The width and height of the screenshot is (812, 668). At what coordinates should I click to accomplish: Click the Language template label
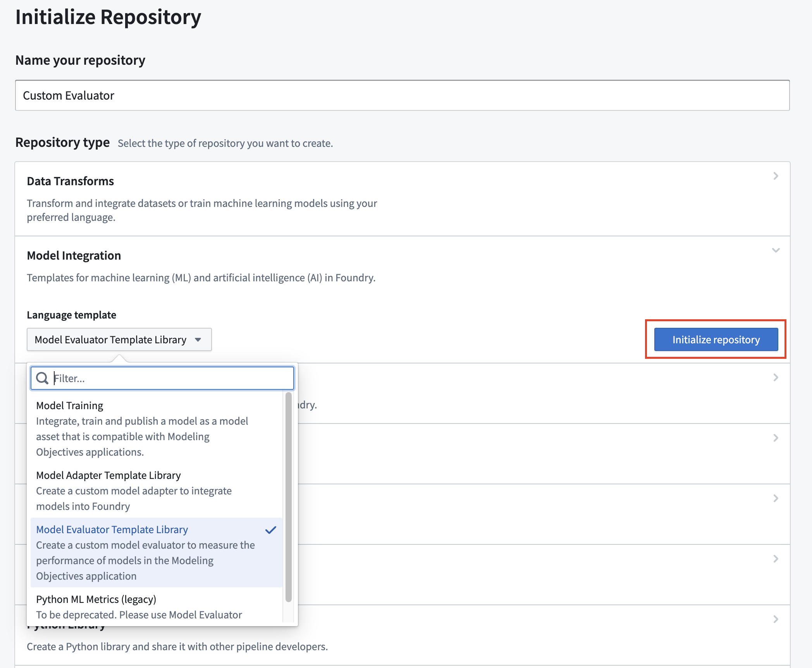(x=71, y=315)
